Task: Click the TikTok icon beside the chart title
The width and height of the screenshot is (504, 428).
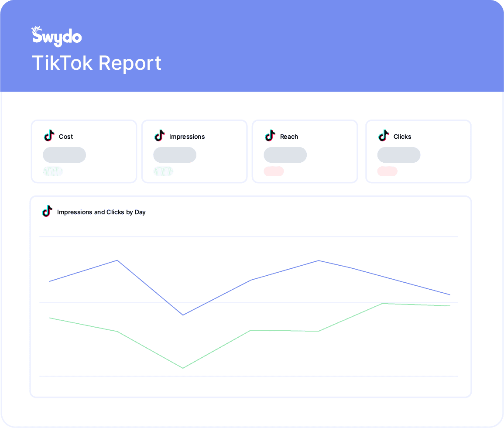Action: pos(47,211)
